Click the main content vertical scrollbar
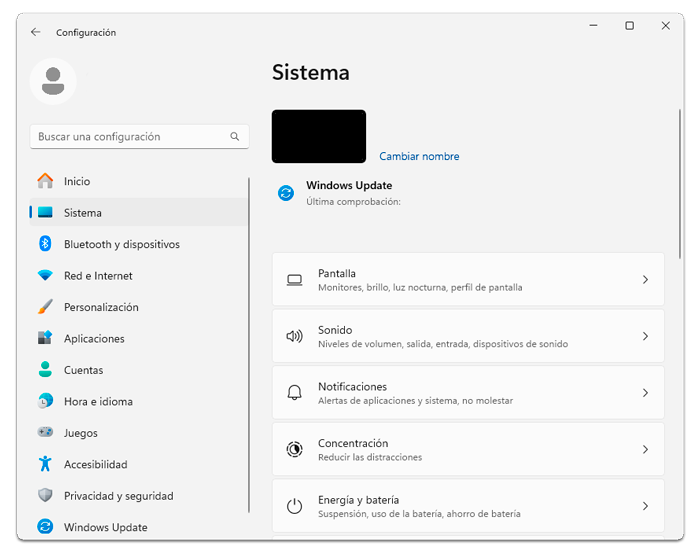This screenshot has width=700, height=552. coord(680,184)
